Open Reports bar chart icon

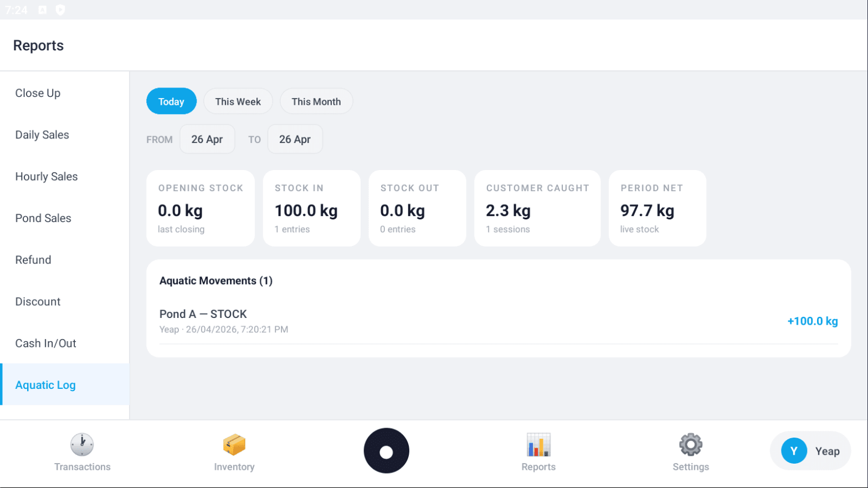pos(538,445)
